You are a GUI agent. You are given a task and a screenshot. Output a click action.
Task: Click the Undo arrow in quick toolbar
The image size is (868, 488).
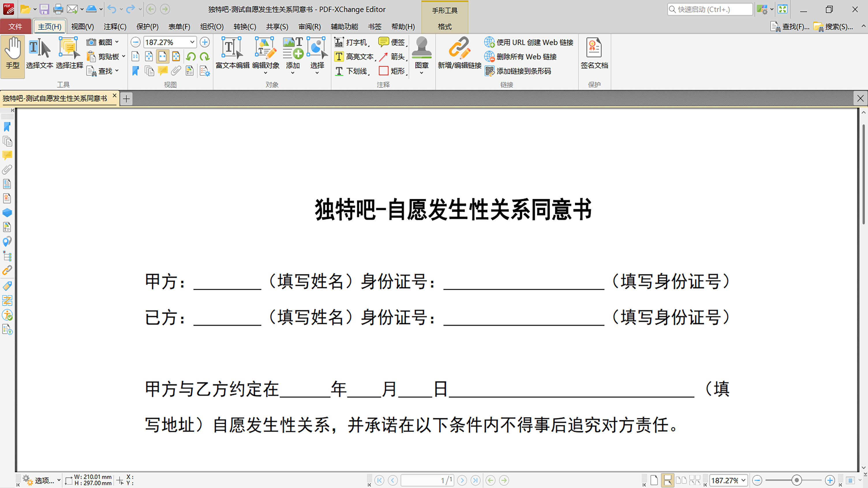[x=112, y=9]
